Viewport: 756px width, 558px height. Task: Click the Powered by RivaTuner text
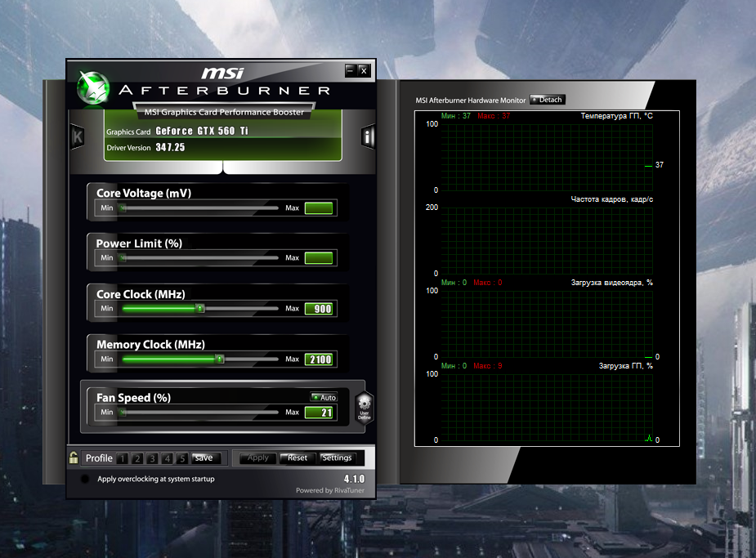330,490
